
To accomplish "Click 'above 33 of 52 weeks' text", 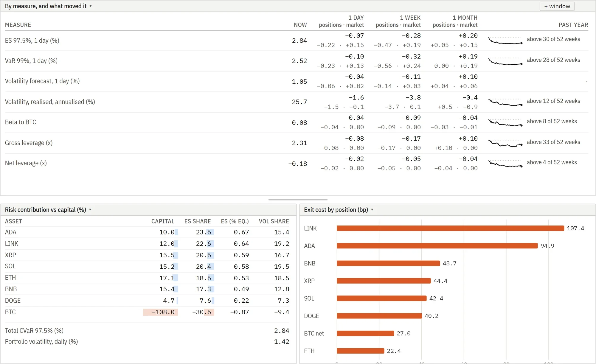I will point(553,142).
